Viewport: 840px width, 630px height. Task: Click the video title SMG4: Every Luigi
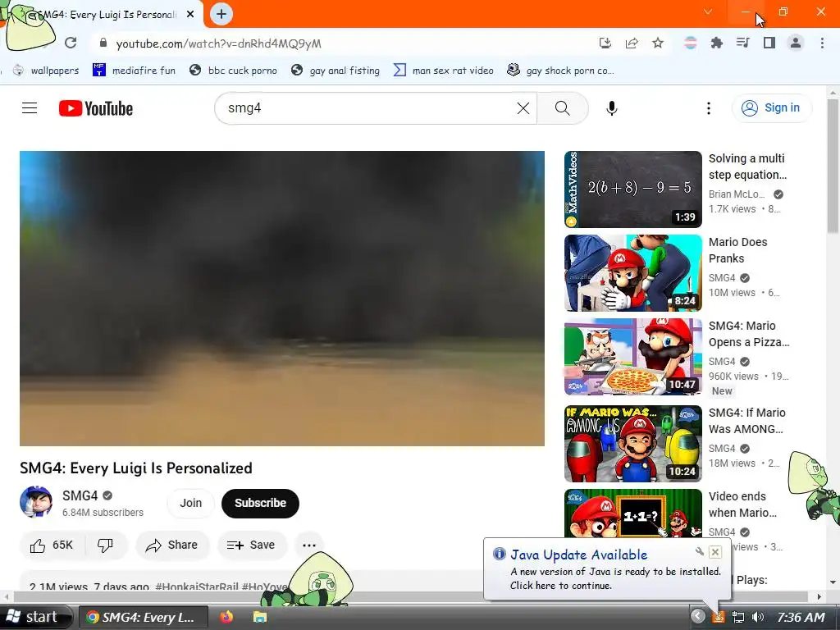[x=136, y=468]
